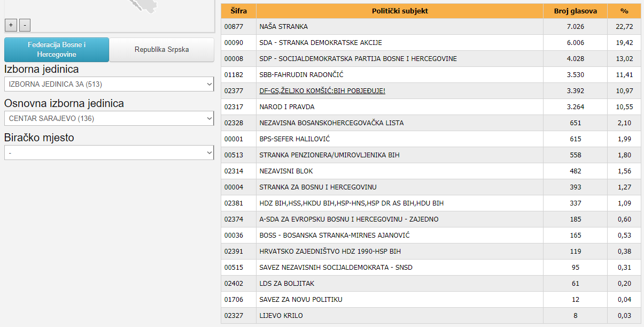Click vote count 3.264
Screen dimensions: 644x327
(x=576, y=107)
